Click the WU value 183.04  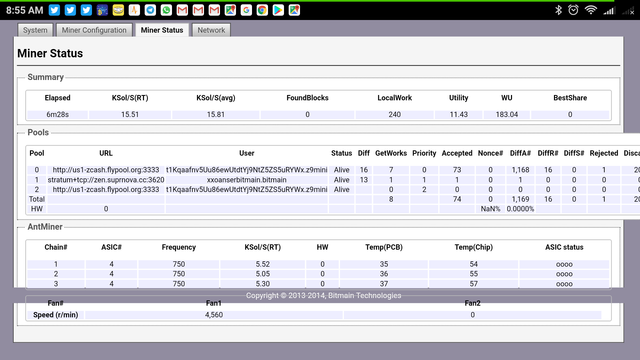[x=507, y=115]
